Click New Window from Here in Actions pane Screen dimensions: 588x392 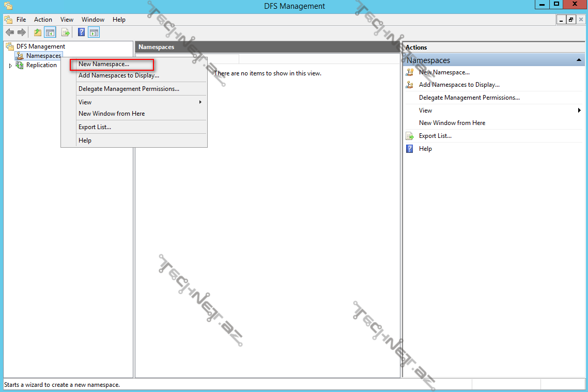click(452, 123)
